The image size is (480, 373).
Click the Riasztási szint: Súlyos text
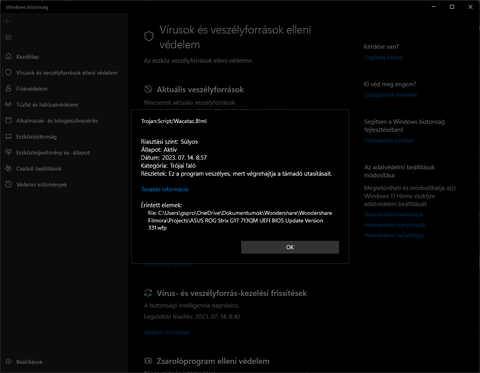click(169, 142)
